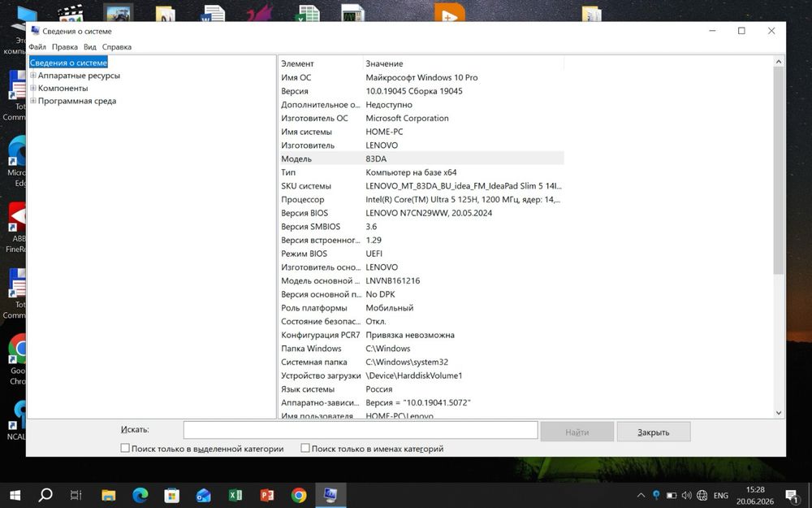Open the Вид menu
Viewport: 812px width, 508px height.
pos(89,46)
